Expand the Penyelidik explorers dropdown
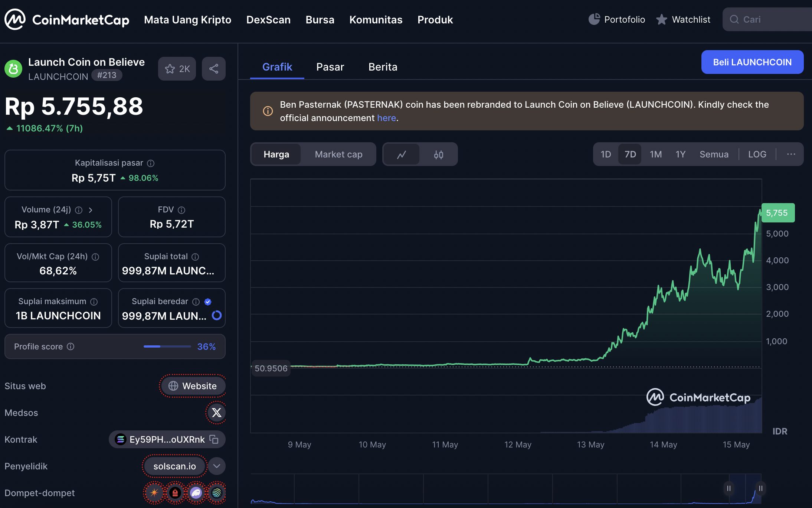This screenshot has width=812, height=508. (217, 466)
